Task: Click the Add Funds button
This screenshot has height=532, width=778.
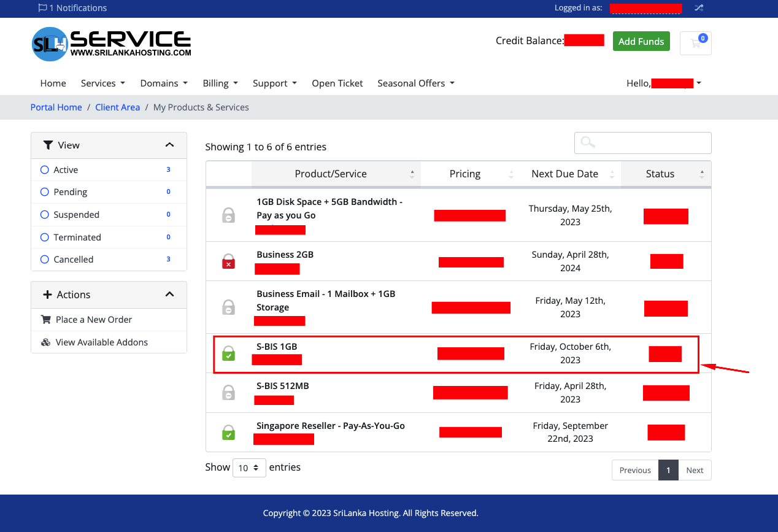Action: point(641,42)
